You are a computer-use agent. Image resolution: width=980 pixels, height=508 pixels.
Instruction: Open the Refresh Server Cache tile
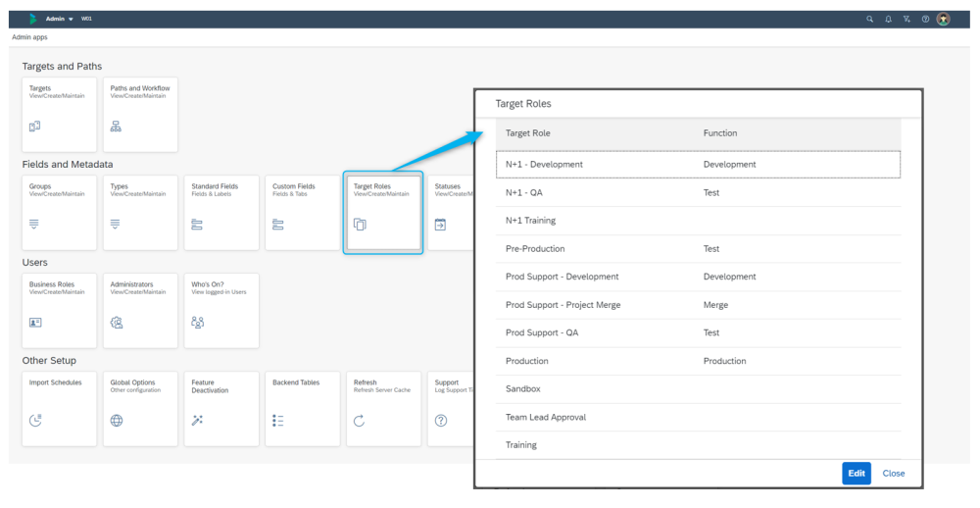coord(383,409)
